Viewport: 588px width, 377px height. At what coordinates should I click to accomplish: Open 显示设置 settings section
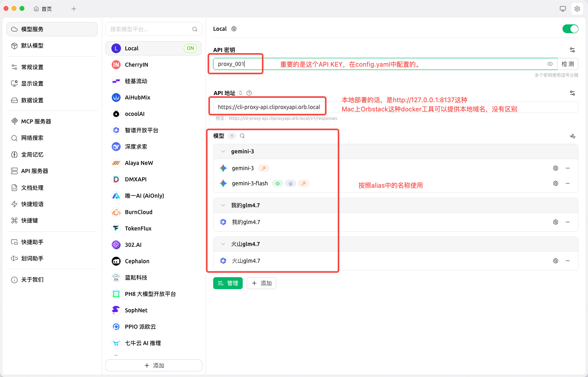(x=52, y=83)
